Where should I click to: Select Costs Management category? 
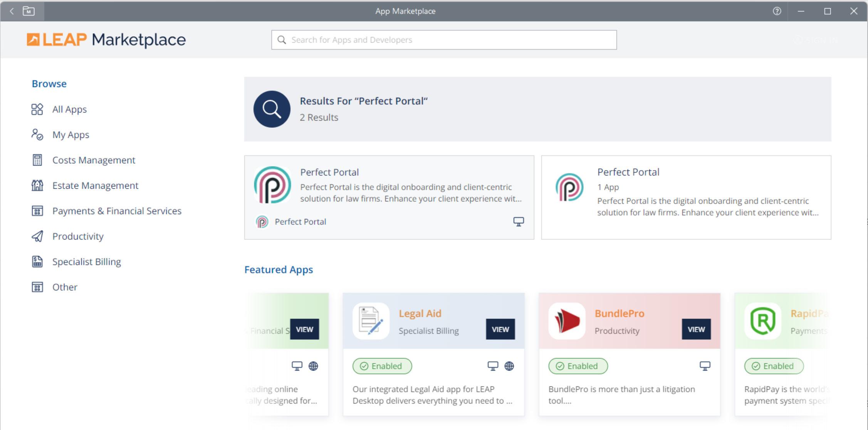click(94, 160)
